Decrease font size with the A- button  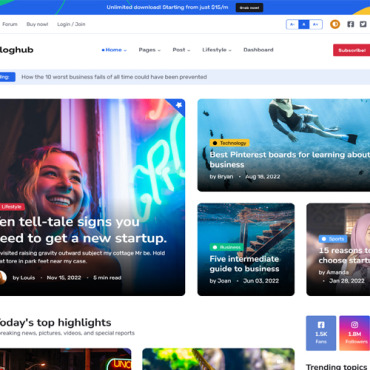click(292, 24)
